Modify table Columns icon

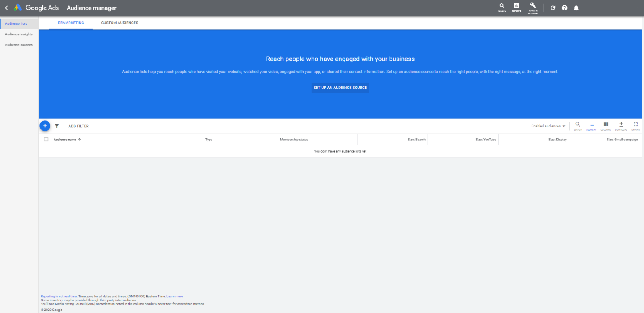606,126
